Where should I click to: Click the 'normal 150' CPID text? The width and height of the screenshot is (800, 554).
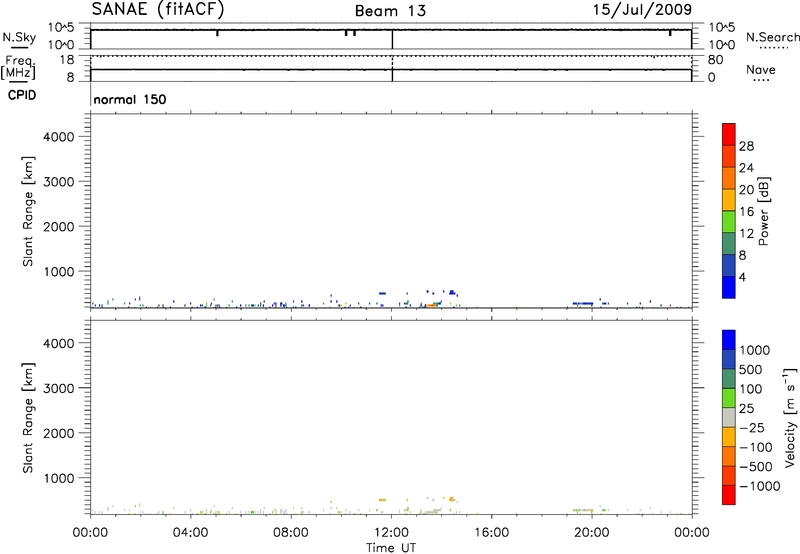130,99
